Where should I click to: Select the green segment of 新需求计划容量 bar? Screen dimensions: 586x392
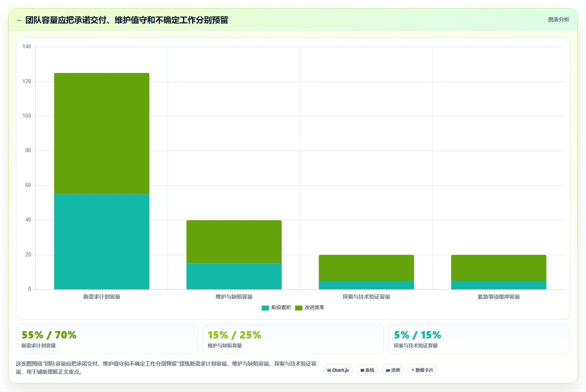coord(101,134)
